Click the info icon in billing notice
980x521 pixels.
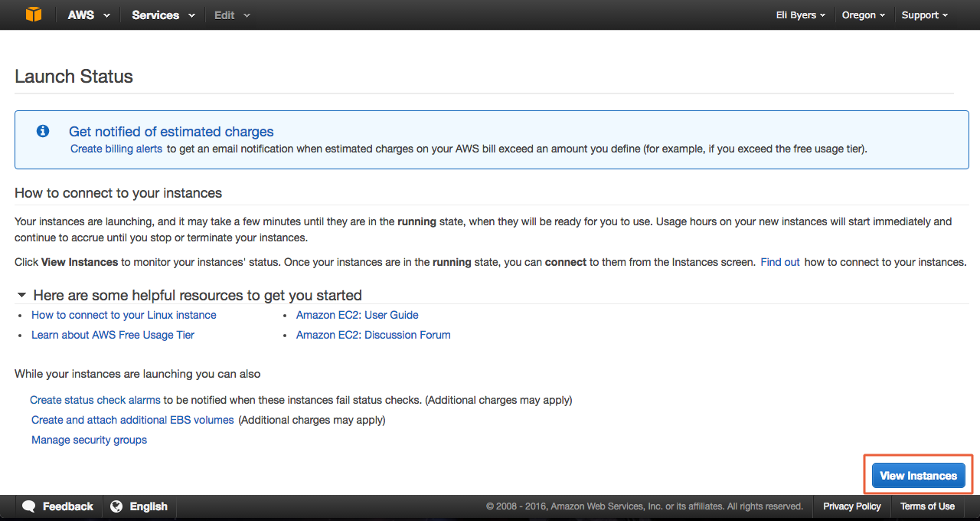pyautogui.click(x=43, y=131)
